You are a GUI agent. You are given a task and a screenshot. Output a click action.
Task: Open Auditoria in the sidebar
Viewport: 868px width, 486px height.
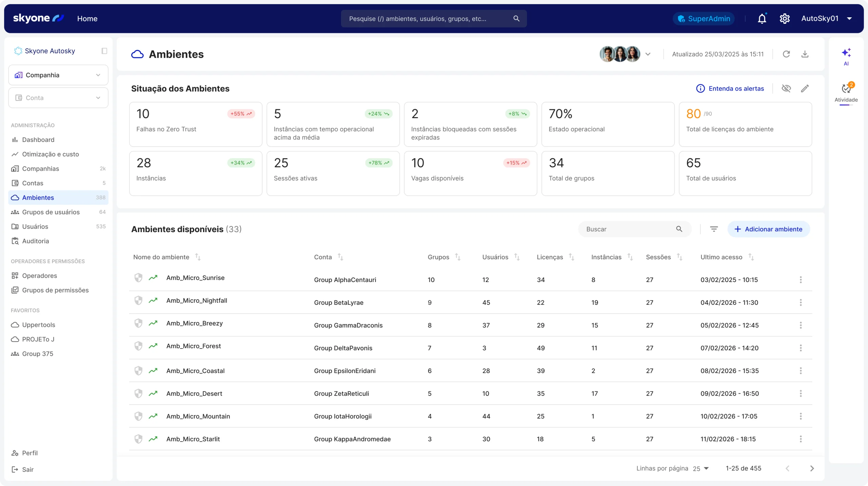pyautogui.click(x=36, y=241)
